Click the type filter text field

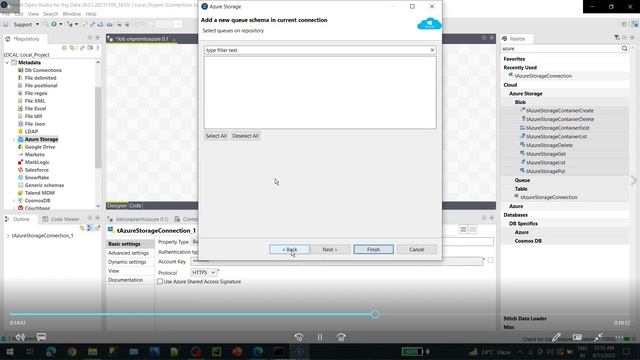[x=316, y=50]
